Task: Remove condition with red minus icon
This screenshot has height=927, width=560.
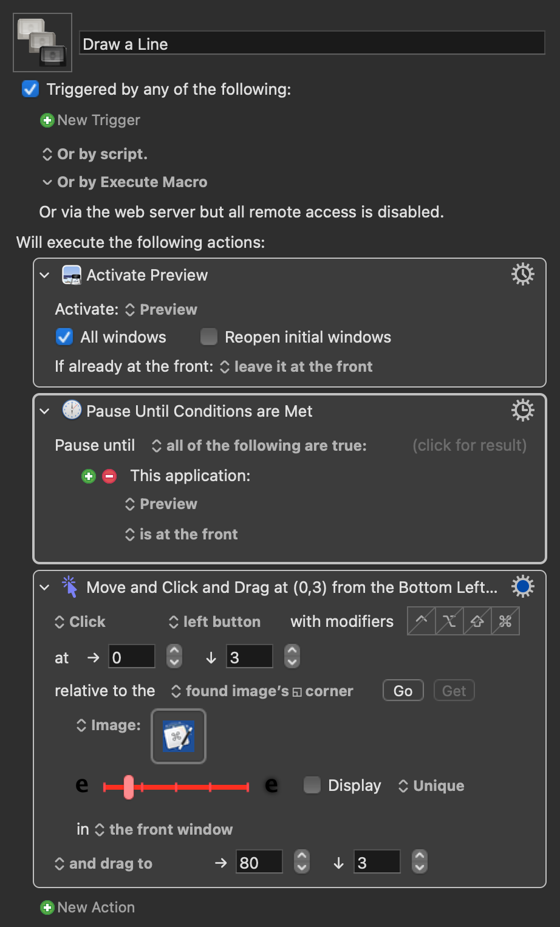Action: point(109,476)
